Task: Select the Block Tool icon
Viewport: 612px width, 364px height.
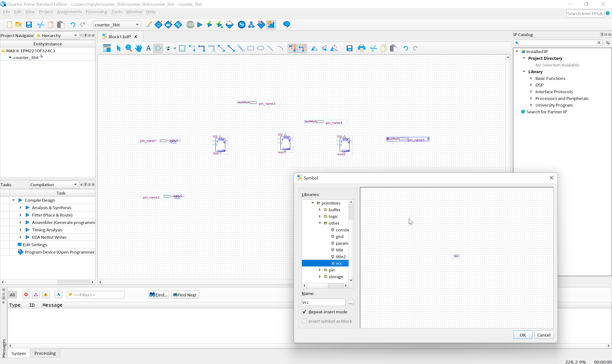Action: [x=182, y=48]
